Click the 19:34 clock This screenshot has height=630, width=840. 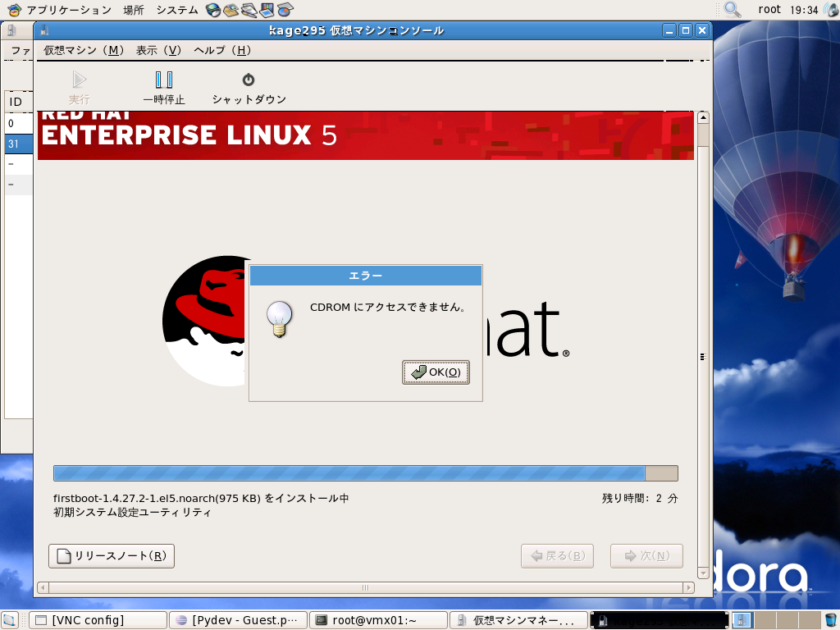[x=804, y=10]
